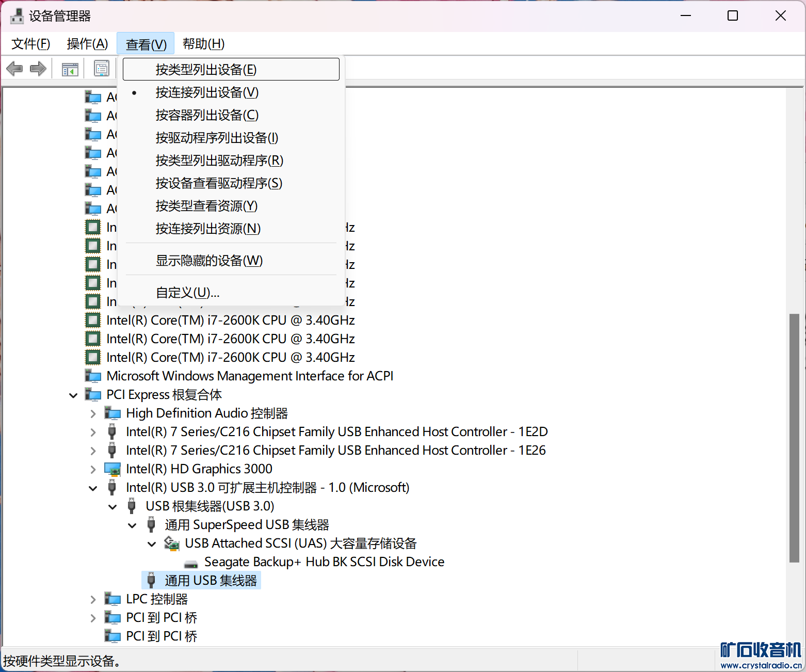Open the 操作(A) menu
This screenshot has width=806, height=672.
[x=87, y=44]
